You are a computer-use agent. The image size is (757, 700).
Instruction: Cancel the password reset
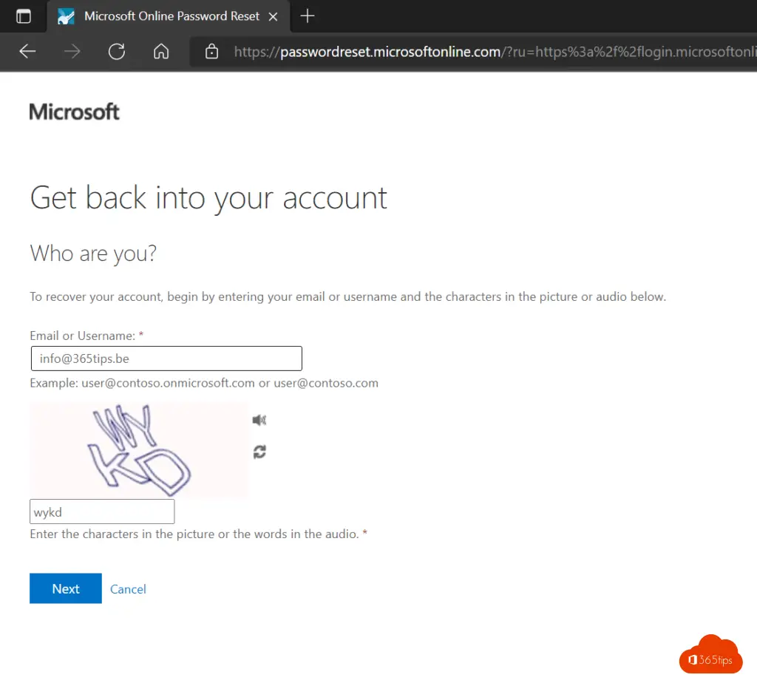128,589
